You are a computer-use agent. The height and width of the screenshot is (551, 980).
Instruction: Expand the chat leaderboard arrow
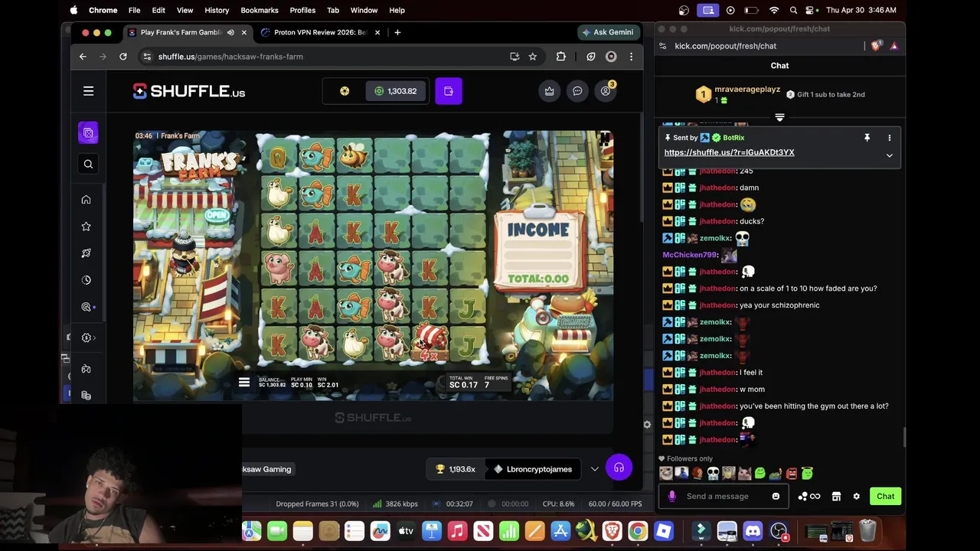[x=779, y=117]
